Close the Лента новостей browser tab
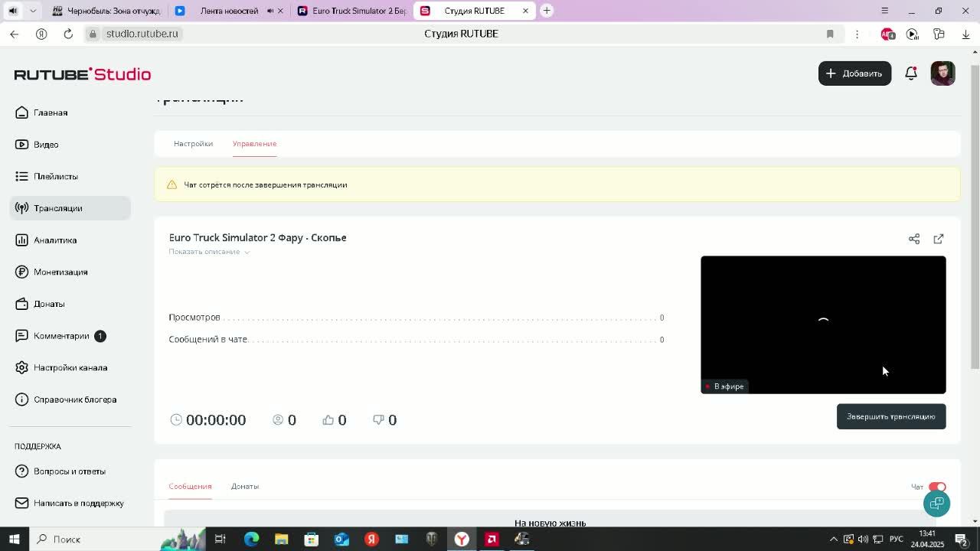980x551 pixels. pos(280,11)
